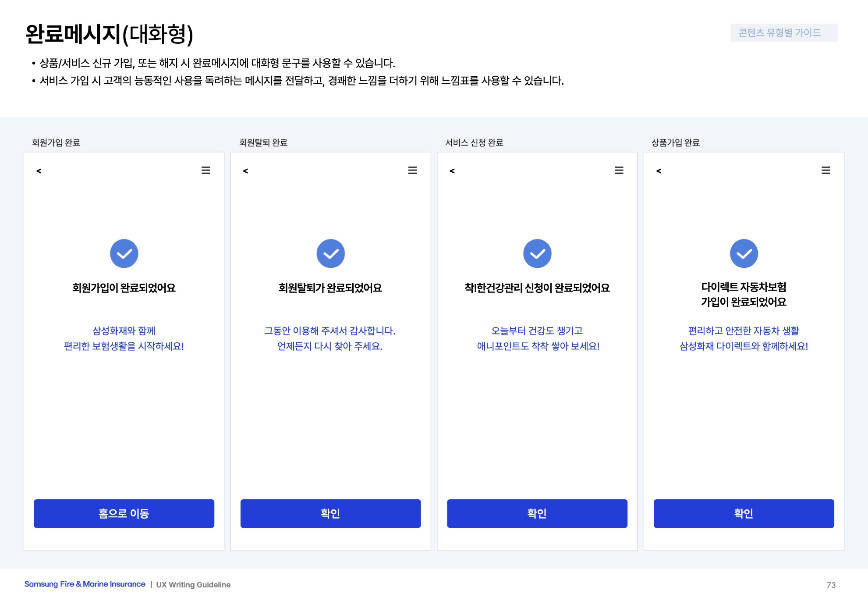868x601 pixels.
Task: Click the 완료메시지(대화형) page title
Action: 109,34
